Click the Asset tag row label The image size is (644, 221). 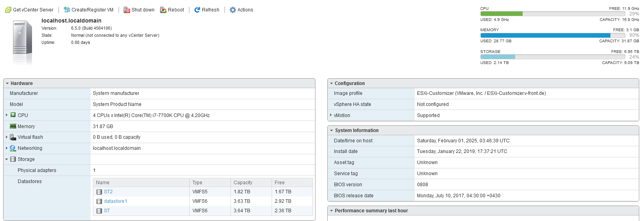(344, 162)
